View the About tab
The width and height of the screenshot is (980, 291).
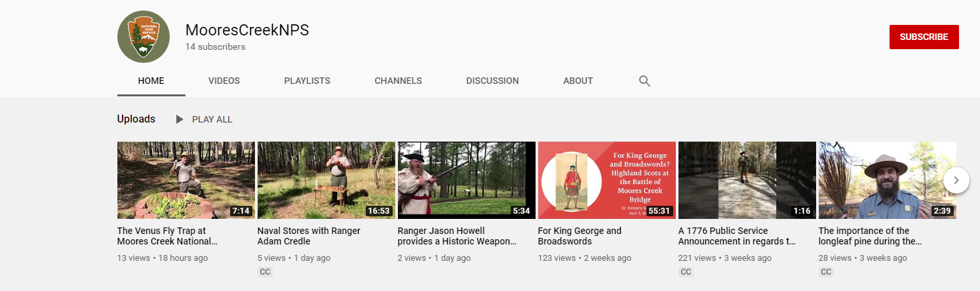coord(578,81)
